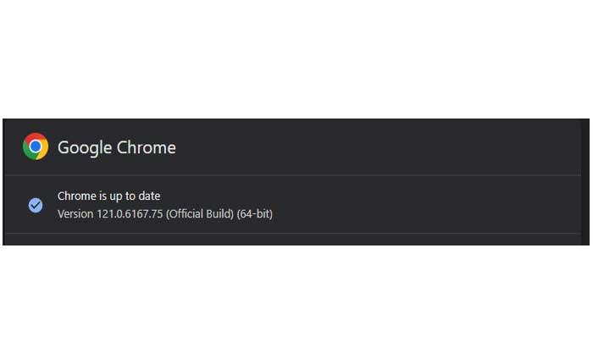Click the "Google Chrome" heading text
The image size is (593, 364).
tap(117, 147)
